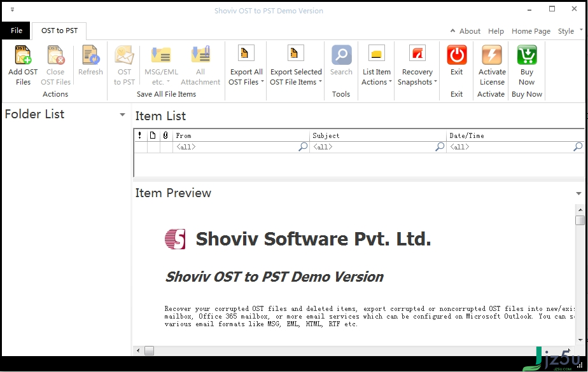Expand the List Item Actions dropdown

coord(390,81)
